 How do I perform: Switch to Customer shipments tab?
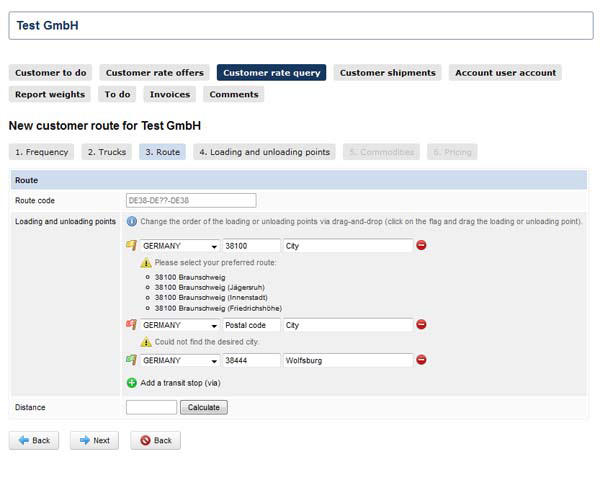[x=387, y=73]
